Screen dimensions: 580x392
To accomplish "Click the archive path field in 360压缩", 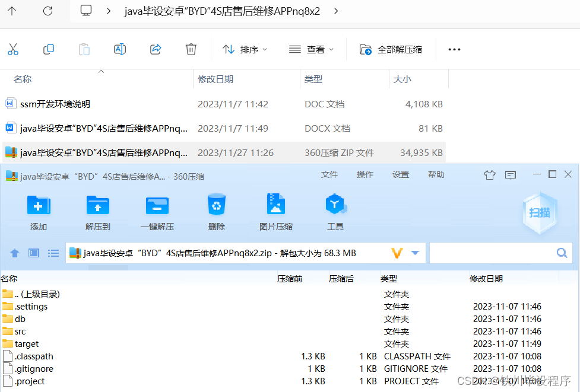I will click(x=246, y=253).
